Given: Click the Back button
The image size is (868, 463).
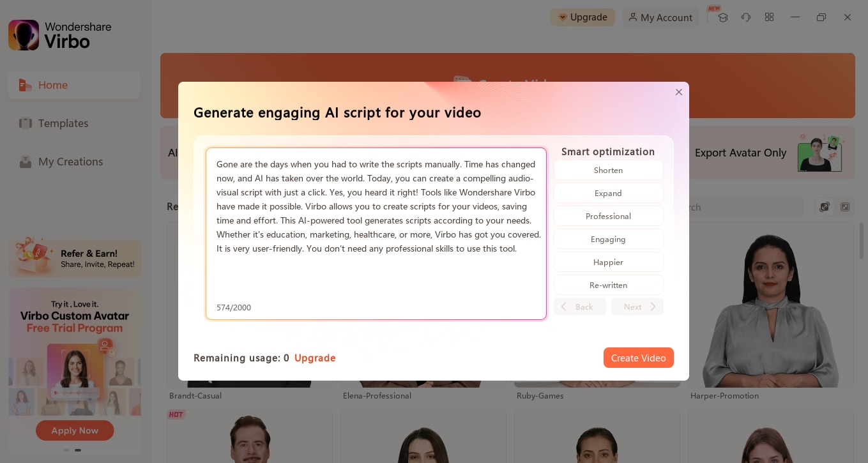Looking at the screenshot, I should (579, 307).
